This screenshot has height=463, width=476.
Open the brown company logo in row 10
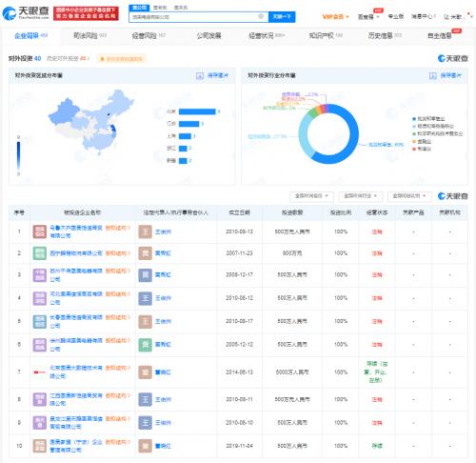tap(40, 446)
